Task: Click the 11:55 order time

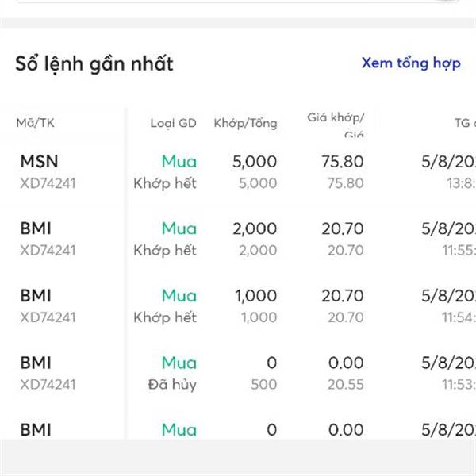Action: (x=459, y=251)
